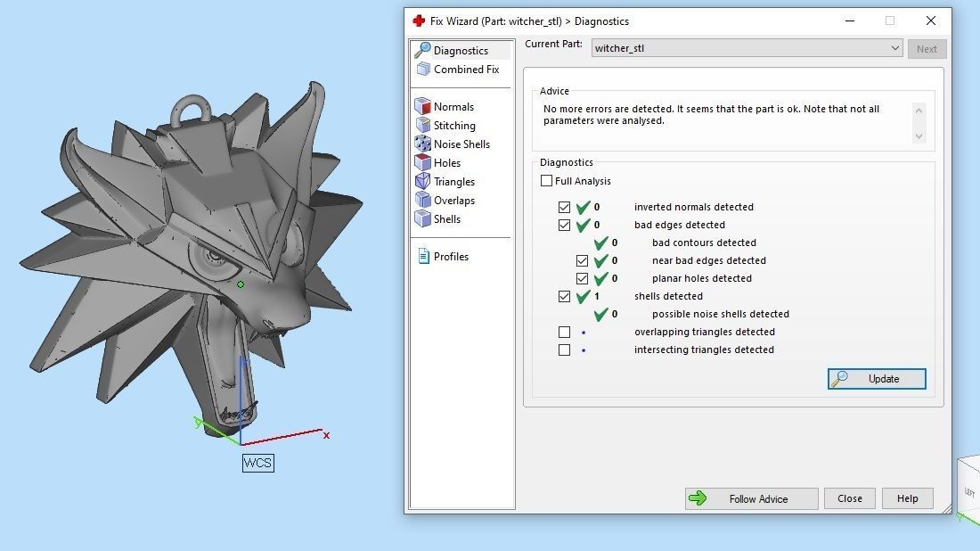
Task: Enable intersecting triangles detected checkbox
Action: (564, 350)
